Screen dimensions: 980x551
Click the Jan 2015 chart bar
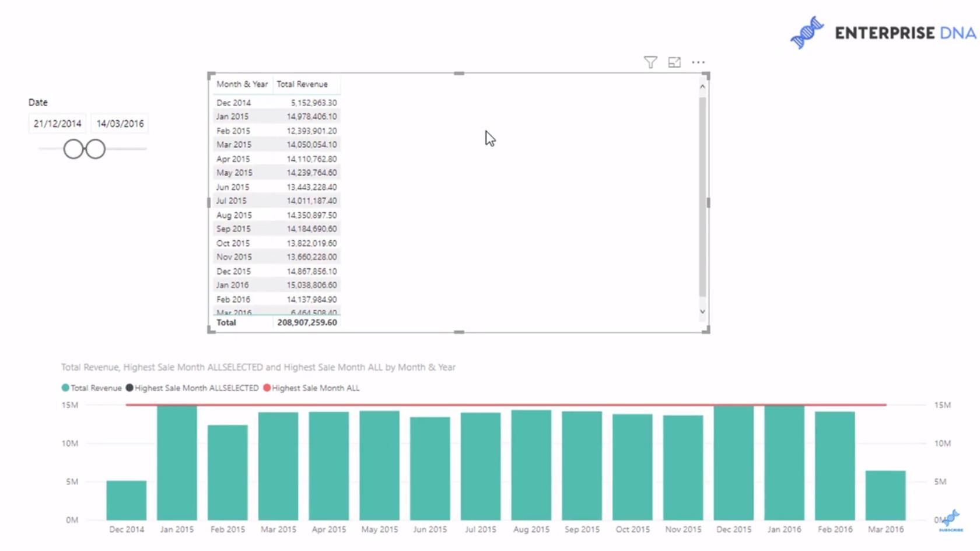click(x=177, y=463)
